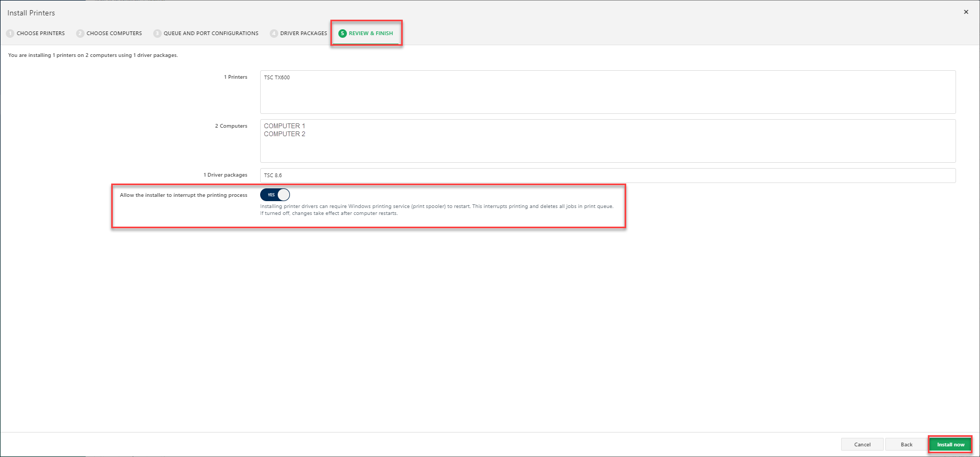The image size is (980, 457).
Task: Select COMPUTER 2 in the Computers list
Action: 285,134
